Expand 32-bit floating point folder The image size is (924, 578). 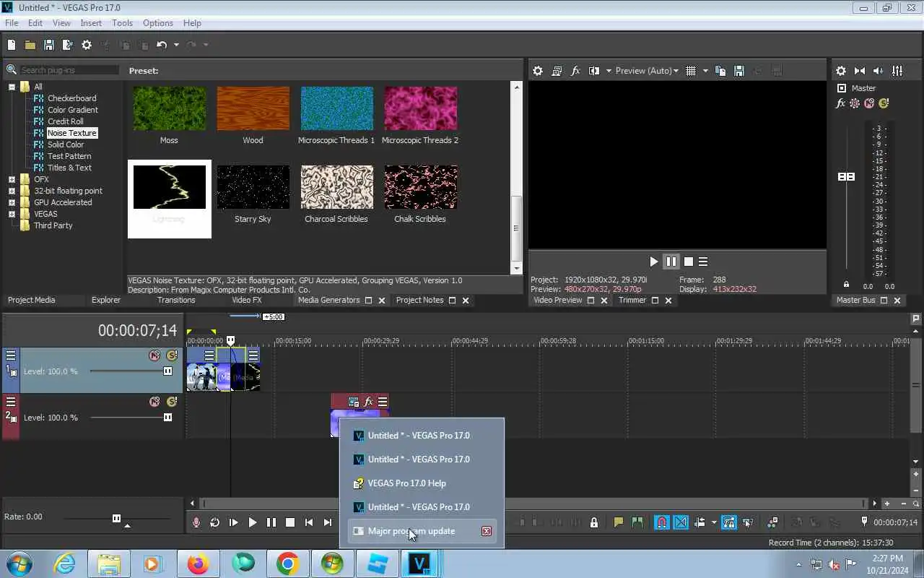[x=12, y=191]
